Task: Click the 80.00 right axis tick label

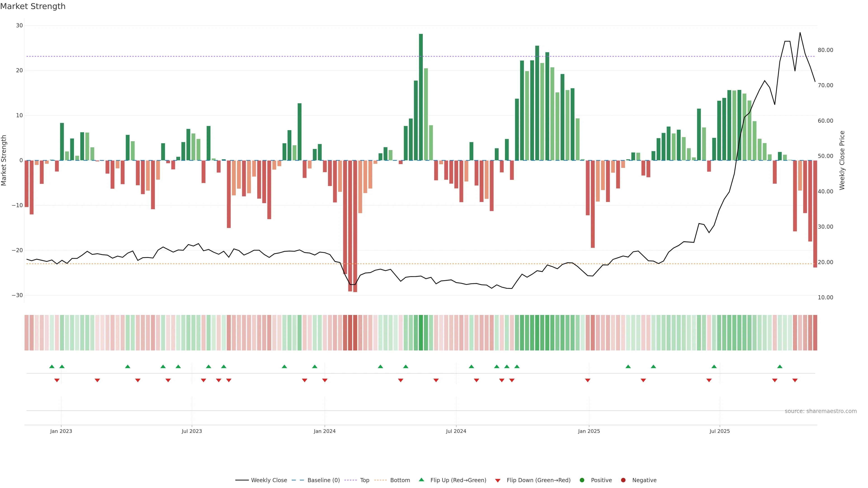Action: click(x=825, y=50)
